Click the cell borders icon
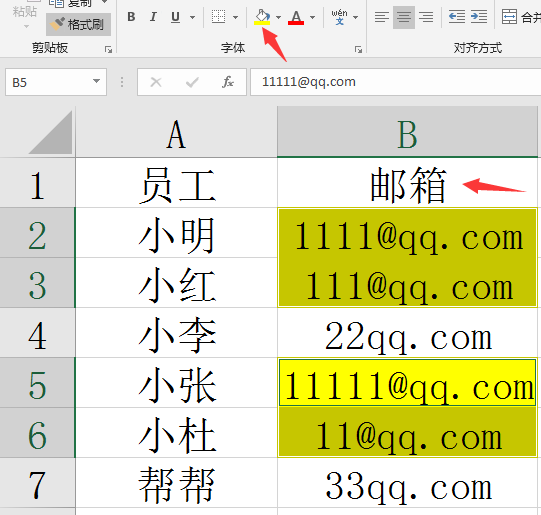Screen dimensions: 541x515 (218, 17)
